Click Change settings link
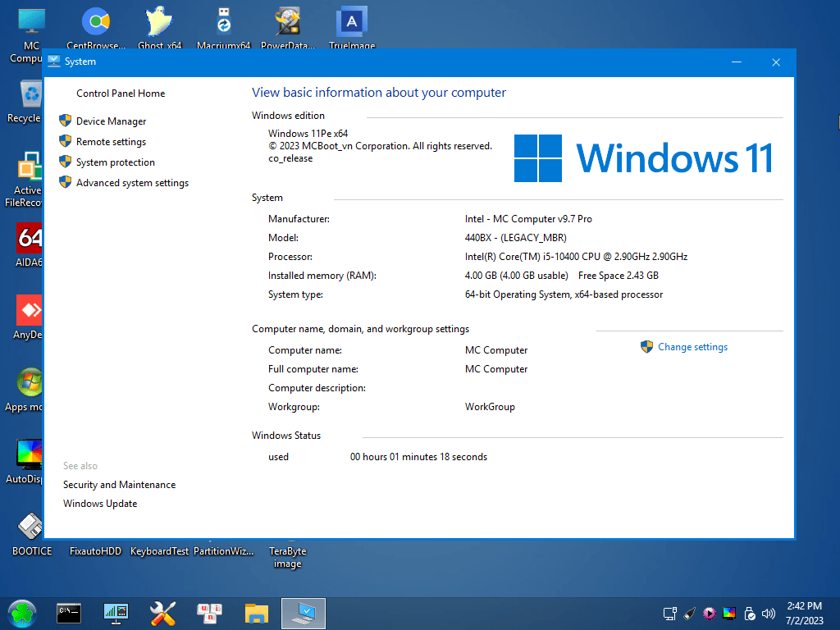 point(692,347)
